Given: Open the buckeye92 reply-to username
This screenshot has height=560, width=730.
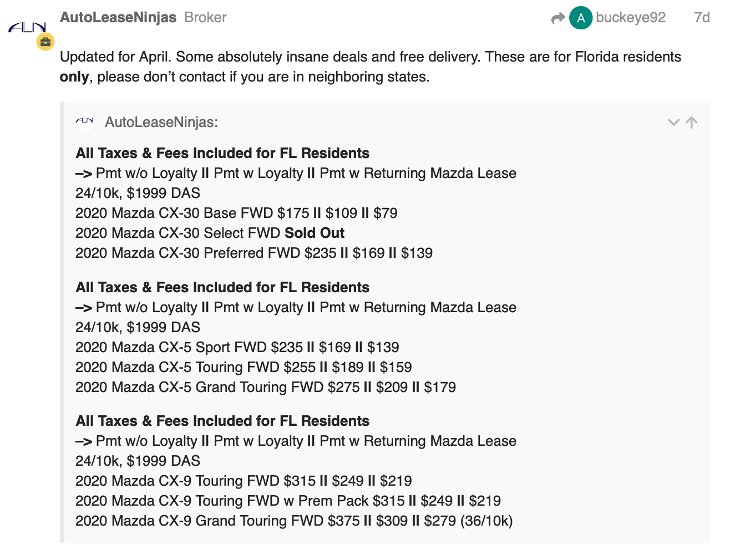Looking at the screenshot, I should tap(631, 18).
